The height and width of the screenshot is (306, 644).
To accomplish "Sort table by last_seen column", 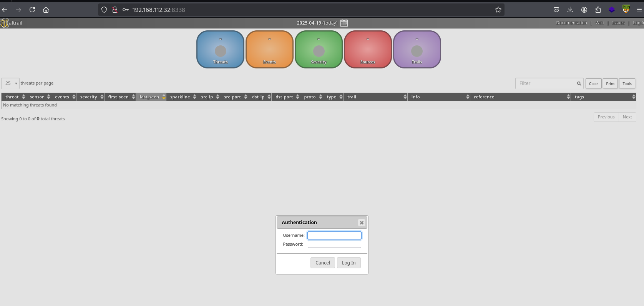I will point(149,97).
